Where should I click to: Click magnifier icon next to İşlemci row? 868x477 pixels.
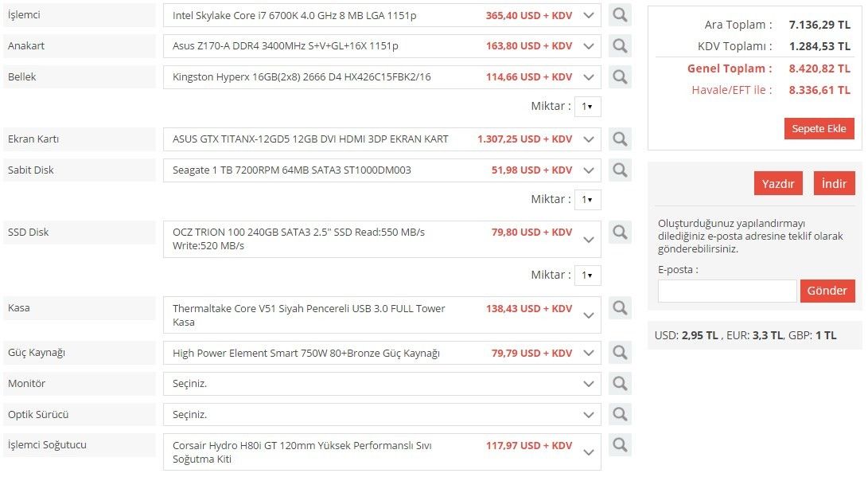(x=620, y=15)
